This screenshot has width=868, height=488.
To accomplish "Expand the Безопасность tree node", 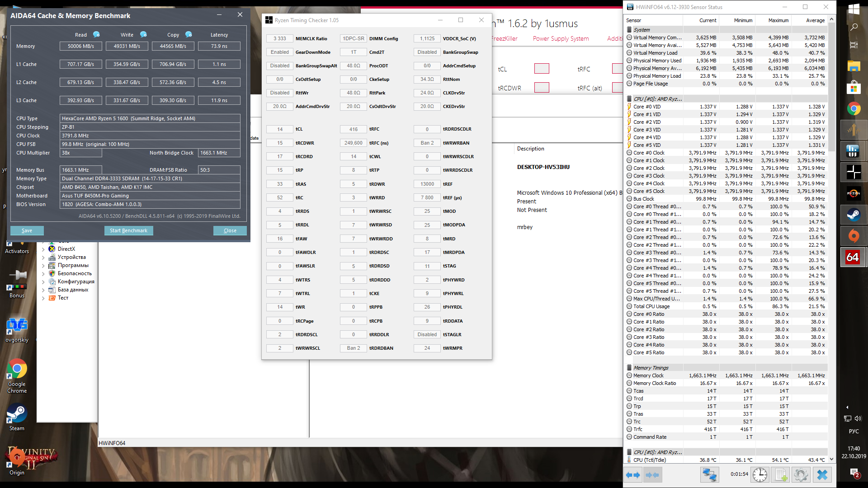I will click(43, 273).
